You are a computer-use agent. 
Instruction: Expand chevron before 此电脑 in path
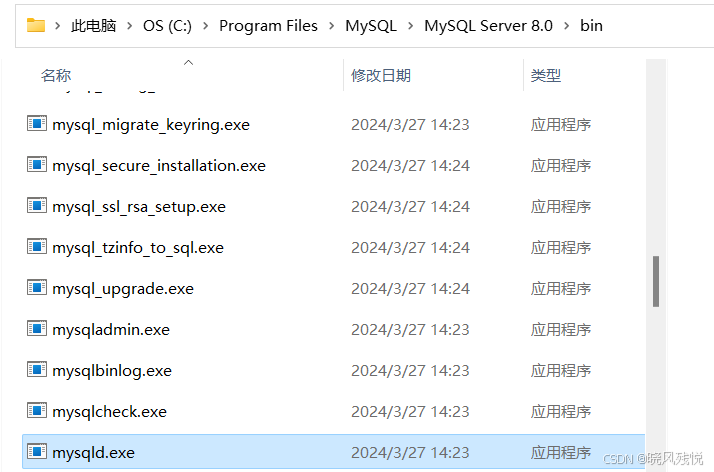tap(58, 26)
